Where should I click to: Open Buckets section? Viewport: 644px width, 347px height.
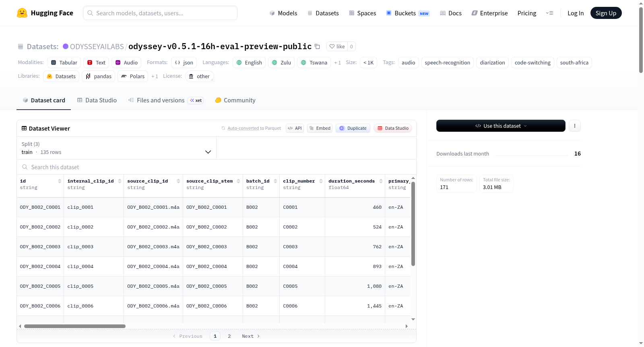(x=408, y=13)
